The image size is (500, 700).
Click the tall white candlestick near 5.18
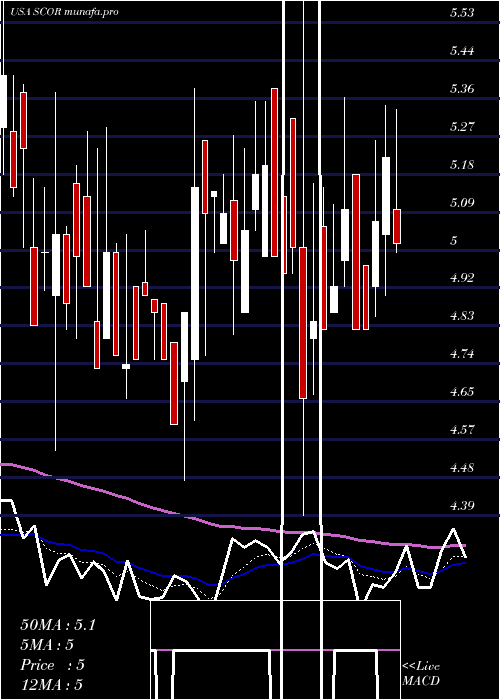point(386,196)
